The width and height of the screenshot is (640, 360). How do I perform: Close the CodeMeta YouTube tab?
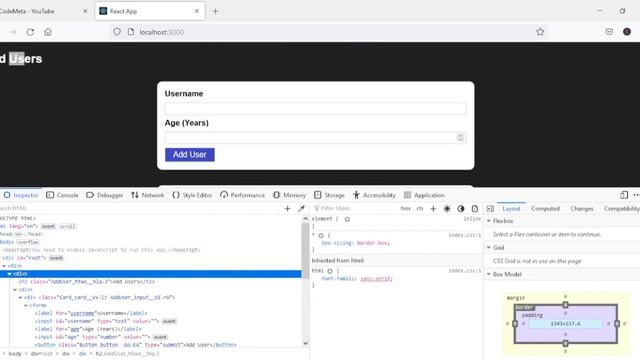pyautogui.click(x=85, y=11)
